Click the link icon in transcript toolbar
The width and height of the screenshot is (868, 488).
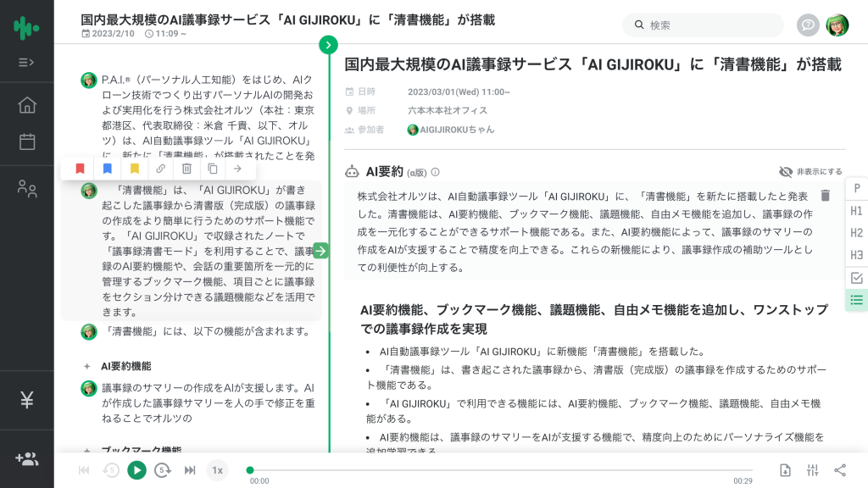tap(160, 169)
